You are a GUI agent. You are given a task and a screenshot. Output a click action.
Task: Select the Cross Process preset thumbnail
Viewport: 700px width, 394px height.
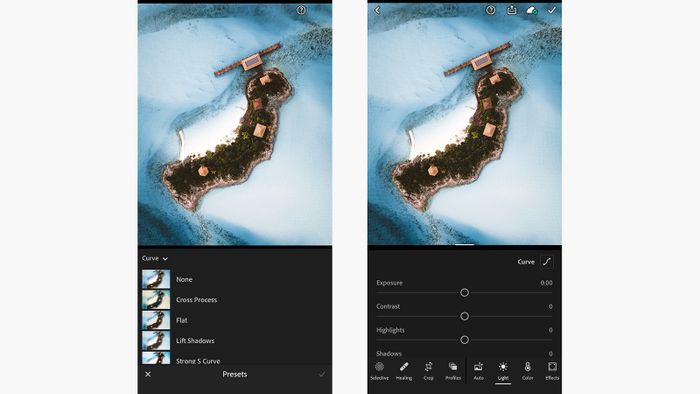coord(156,300)
